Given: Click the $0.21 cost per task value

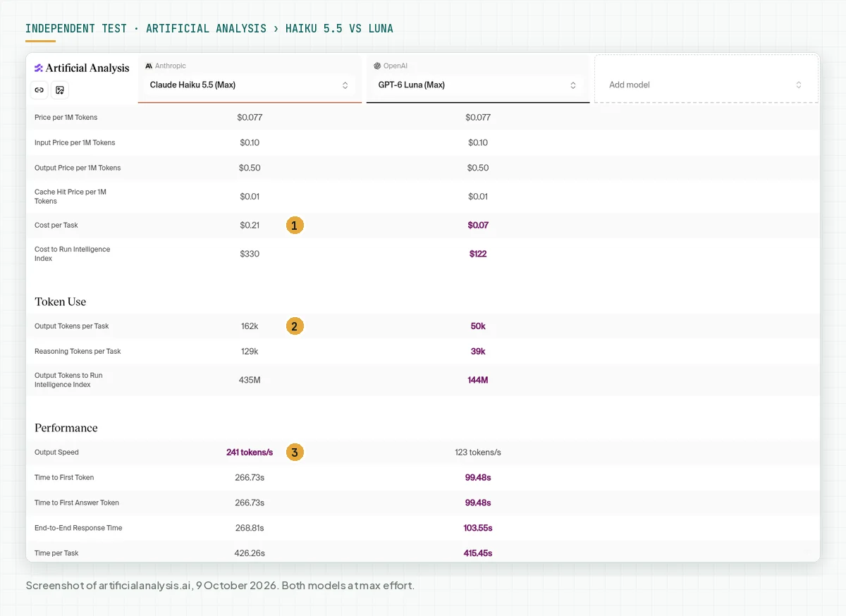Looking at the screenshot, I should [250, 226].
